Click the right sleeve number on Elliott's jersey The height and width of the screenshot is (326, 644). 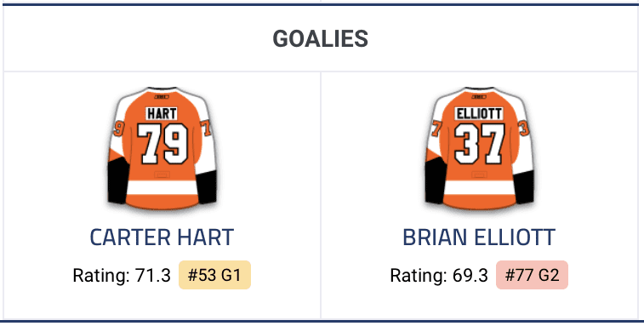[x=524, y=129]
